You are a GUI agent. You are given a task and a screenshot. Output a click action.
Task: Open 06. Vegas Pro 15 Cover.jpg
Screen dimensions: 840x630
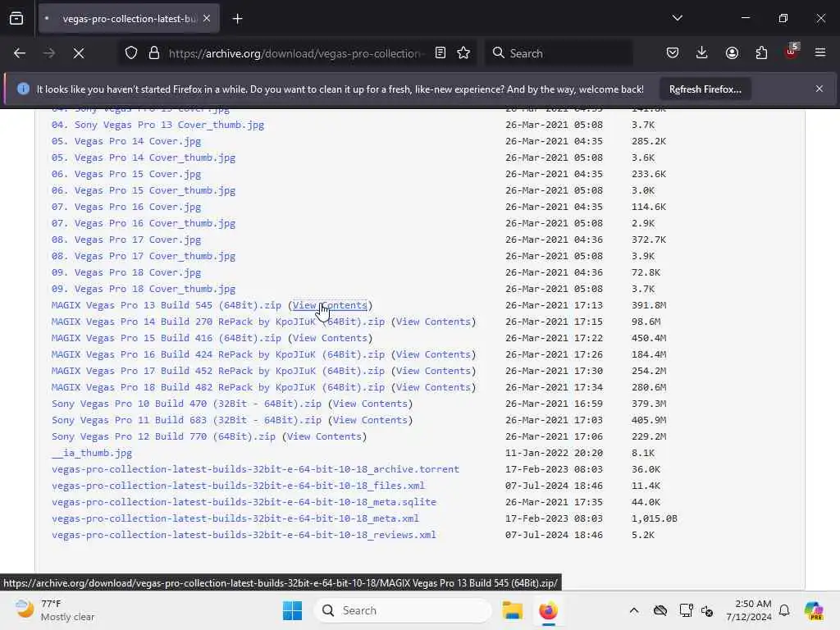126,174
